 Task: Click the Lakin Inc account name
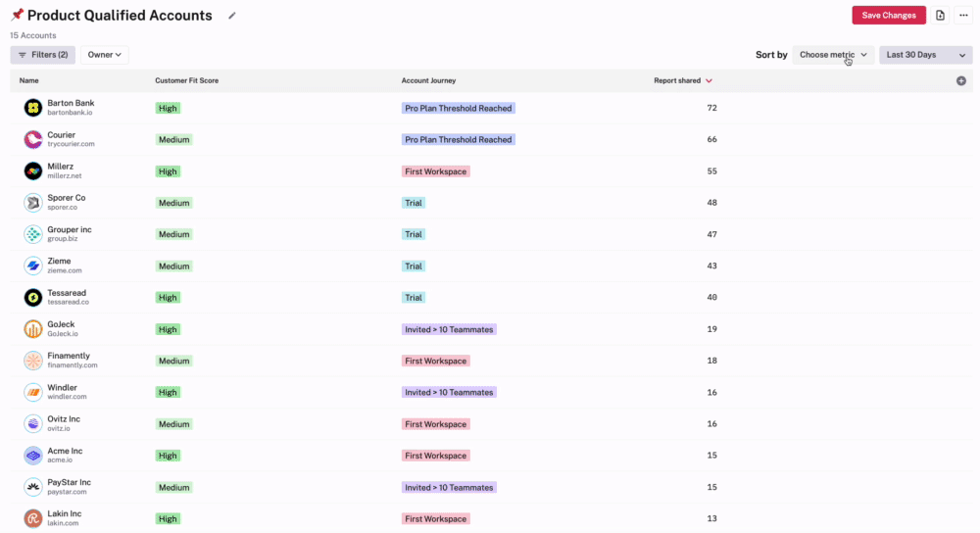point(65,513)
